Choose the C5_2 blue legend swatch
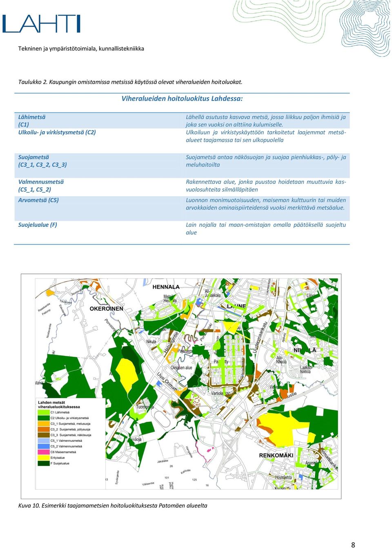 pos(44,446)
